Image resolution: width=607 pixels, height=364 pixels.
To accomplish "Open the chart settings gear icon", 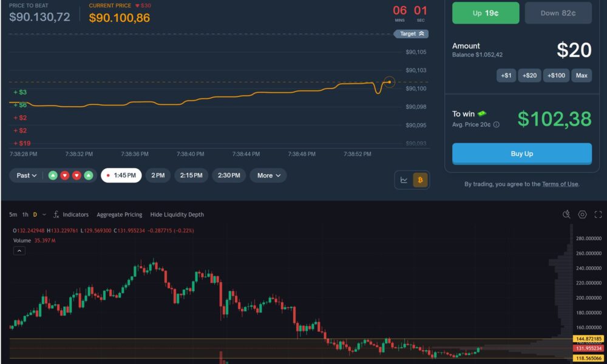I will point(582,214).
